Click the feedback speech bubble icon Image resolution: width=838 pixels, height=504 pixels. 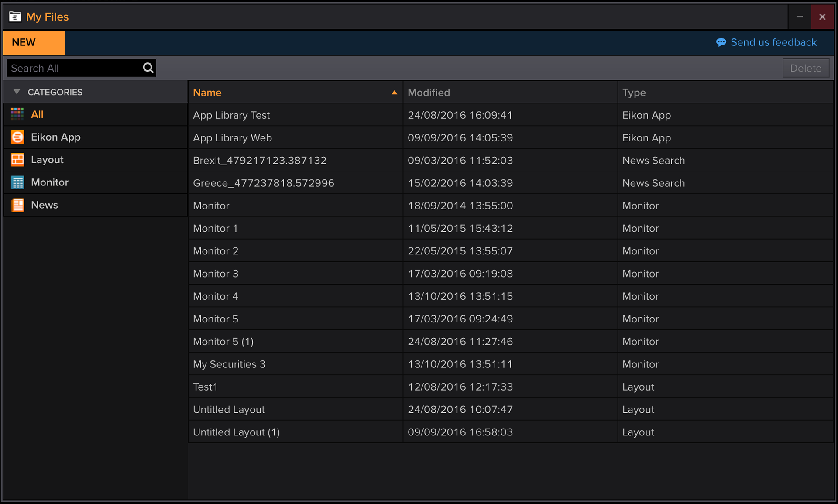pos(721,42)
